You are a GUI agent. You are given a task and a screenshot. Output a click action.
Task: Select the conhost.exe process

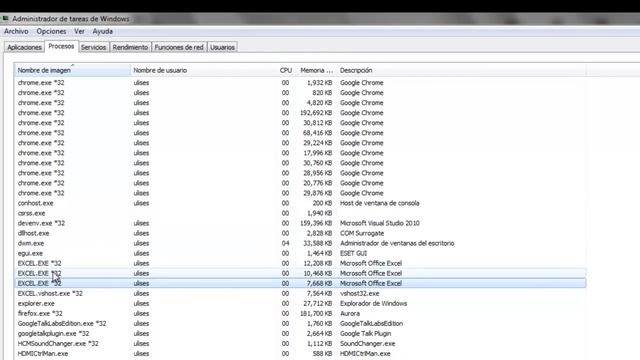click(x=300, y=203)
